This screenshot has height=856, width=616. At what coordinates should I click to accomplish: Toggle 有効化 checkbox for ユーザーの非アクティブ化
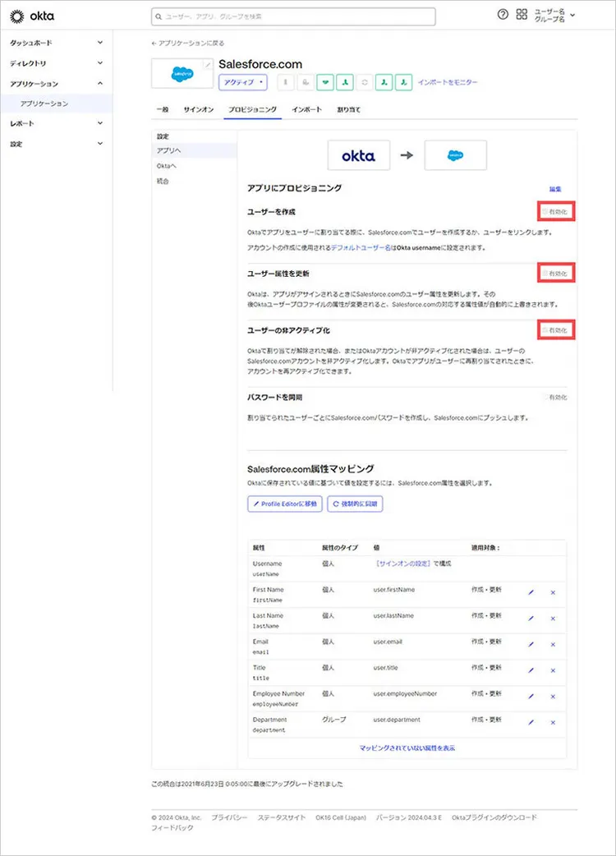tap(545, 330)
